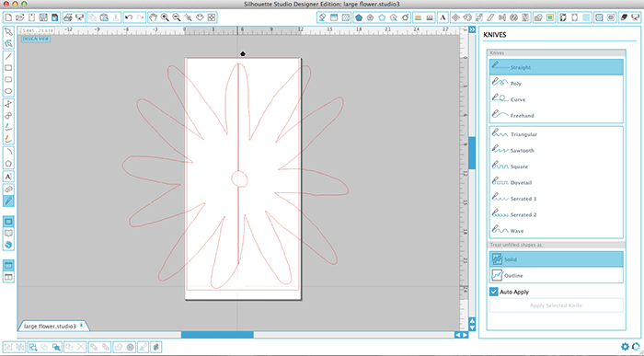This screenshot has width=644, height=356.
Task: Open Preferences gear icon
Action: click(x=625, y=347)
